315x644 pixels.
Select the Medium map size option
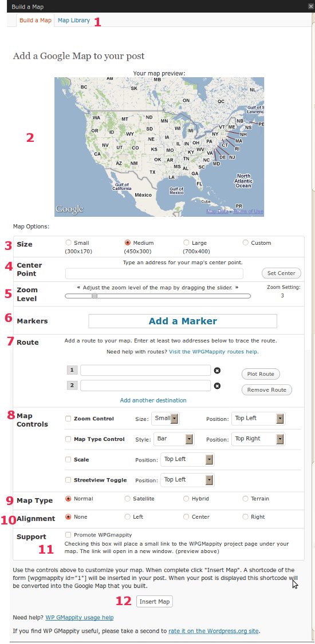[x=128, y=243]
